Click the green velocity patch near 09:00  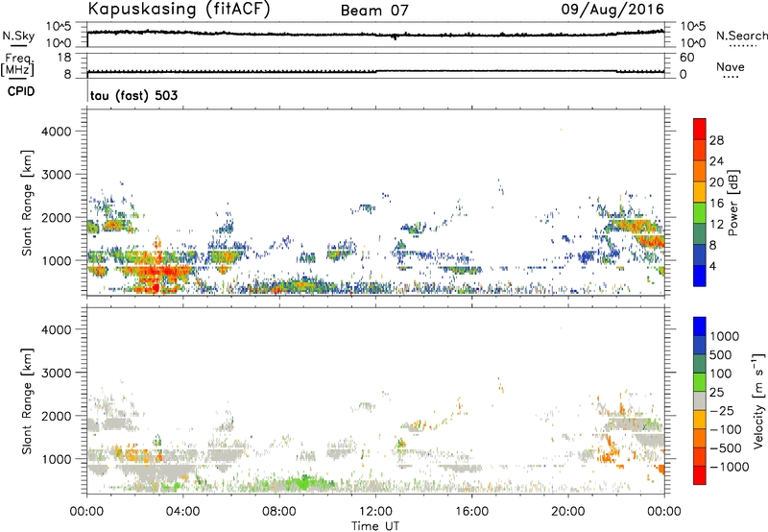tap(303, 482)
